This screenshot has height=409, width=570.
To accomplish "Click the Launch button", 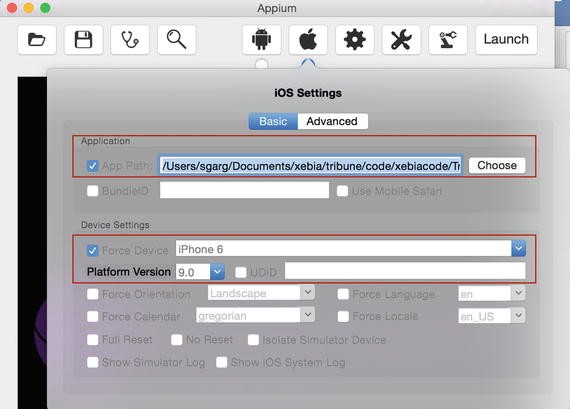I will [506, 40].
